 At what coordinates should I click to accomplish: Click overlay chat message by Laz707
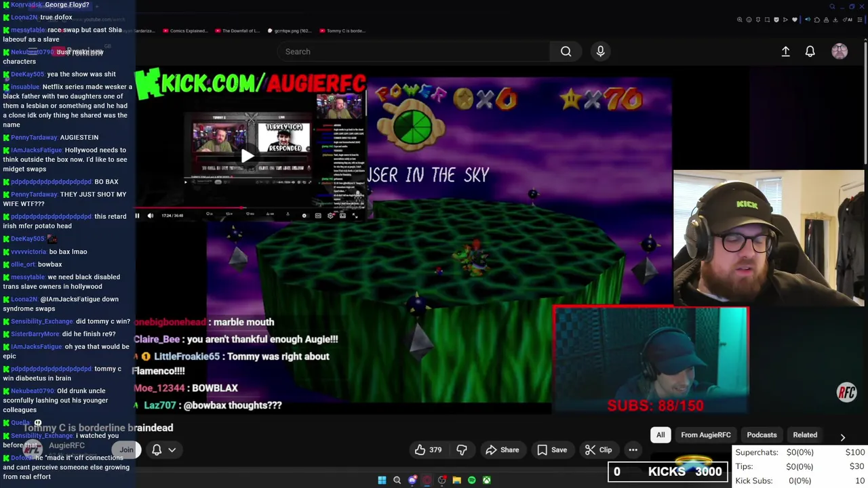207,405
